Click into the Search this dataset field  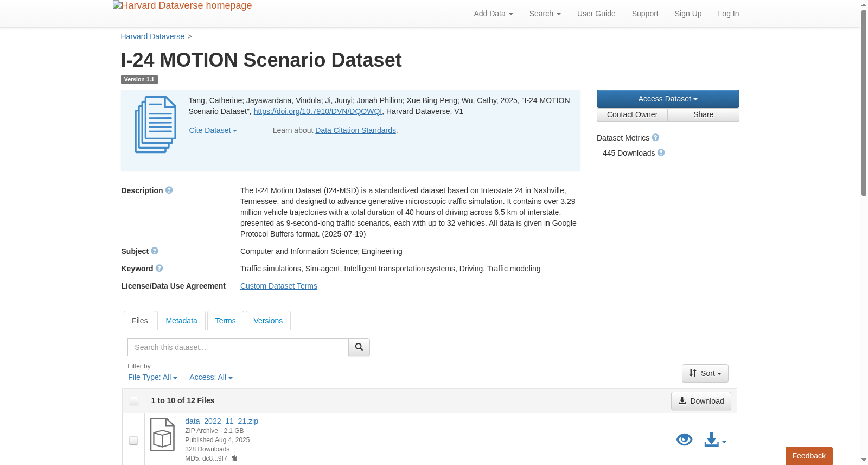coord(238,347)
